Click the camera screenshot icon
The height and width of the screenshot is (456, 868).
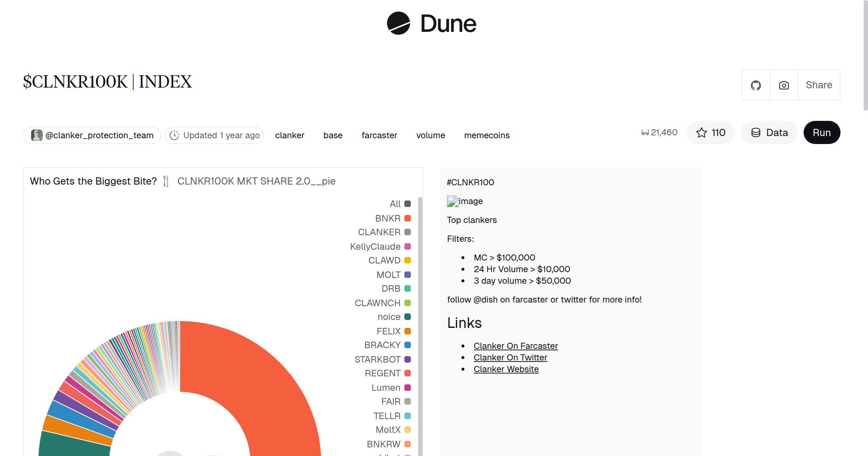[x=783, y=85]
